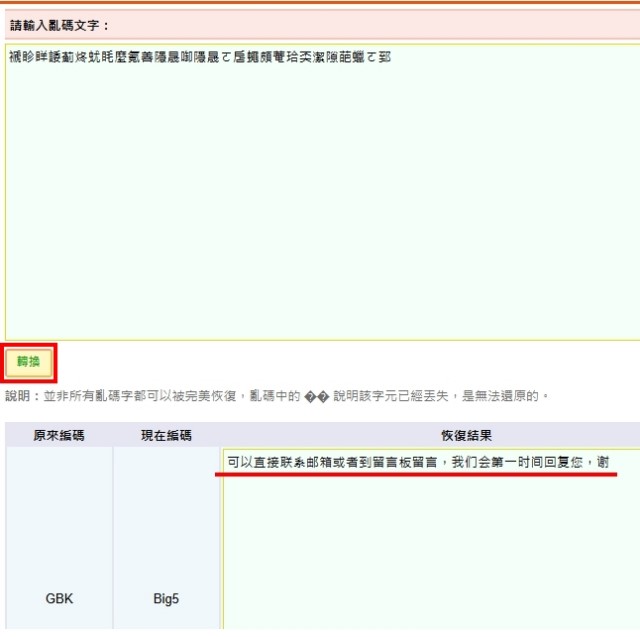The image size is (640, 637).
Task: Click the garbled text line in input box
Action: pyautogui.click(x=200, y=57)
